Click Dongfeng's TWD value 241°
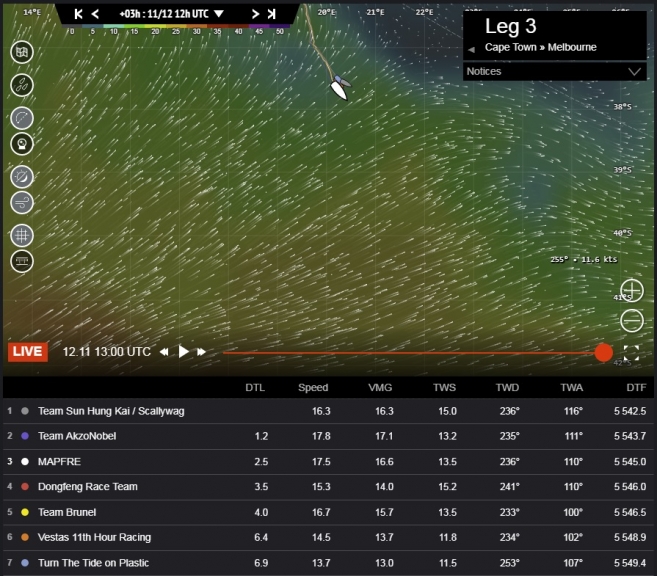This screenshot has height=576, width=657. [509, 486]
